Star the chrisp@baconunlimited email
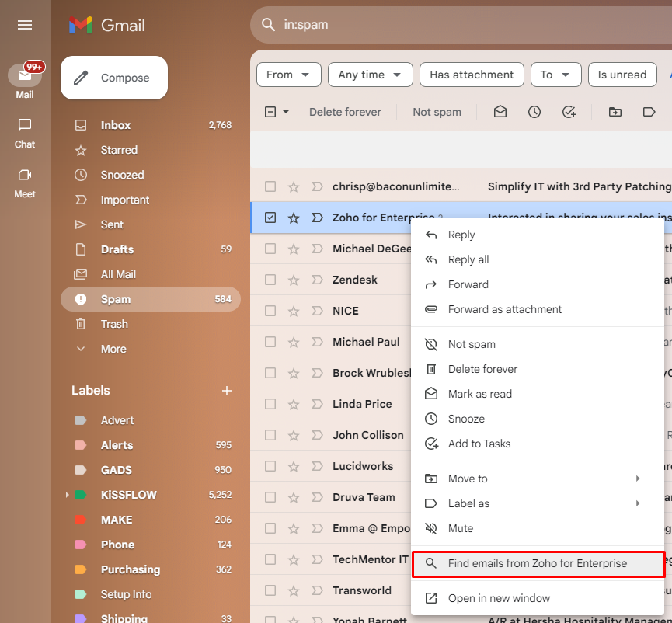This screenshot has width=672, height=623. 294,186
